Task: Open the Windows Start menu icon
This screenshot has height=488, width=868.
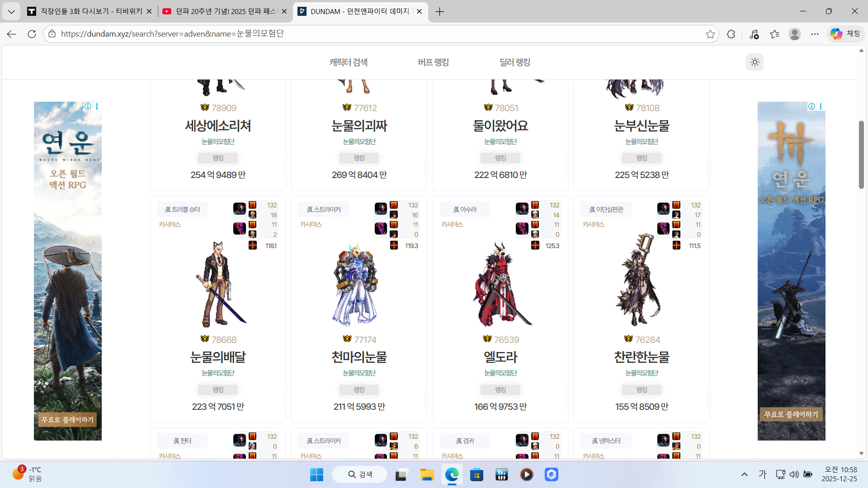Action: point(316,474)
